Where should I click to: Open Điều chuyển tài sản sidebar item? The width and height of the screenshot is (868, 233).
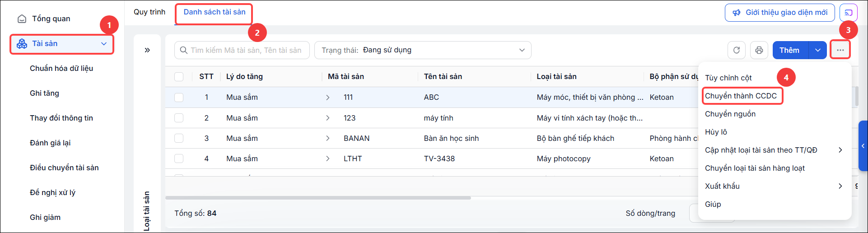(x=64, y=168)
